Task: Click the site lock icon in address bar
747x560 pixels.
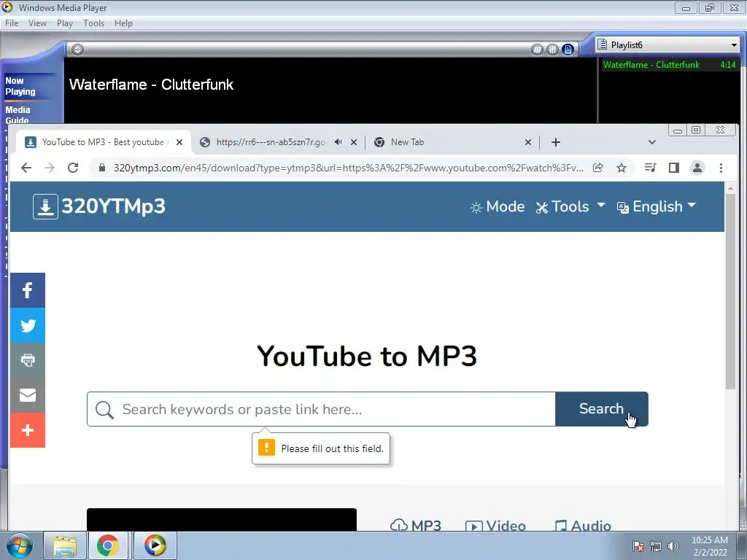Action: [101, 168]
